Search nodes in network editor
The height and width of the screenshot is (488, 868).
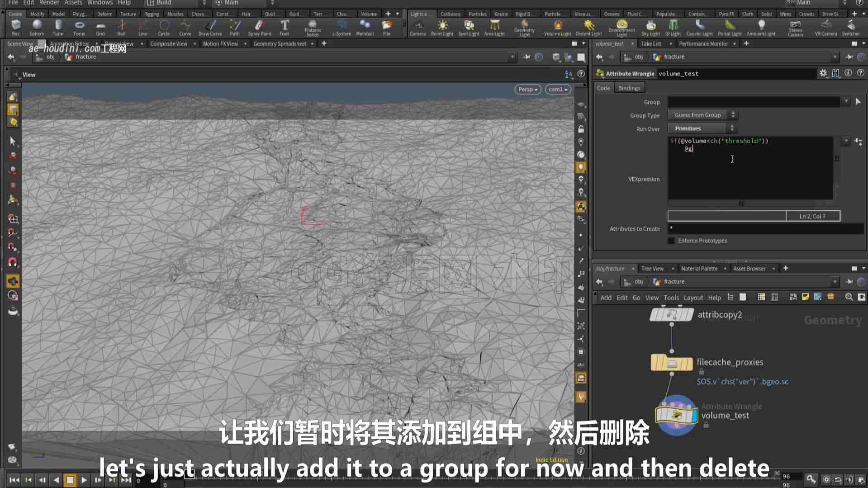(849, 297)
